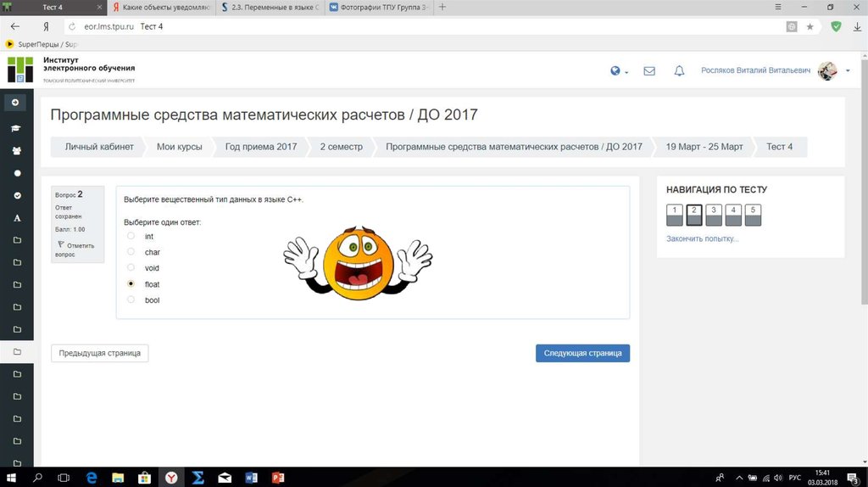Select the bool radio option
Image resolution: width=868 pixels, height=487 pixels.
tap(131, 299)
